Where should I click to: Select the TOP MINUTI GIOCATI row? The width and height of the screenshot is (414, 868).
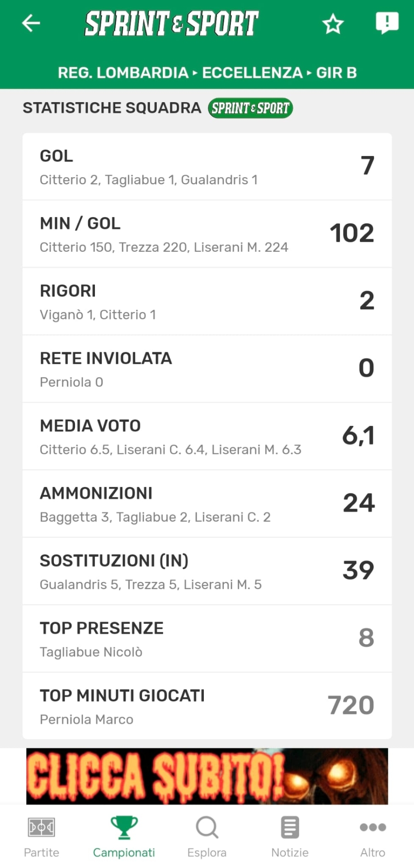[x=207, y=706]
